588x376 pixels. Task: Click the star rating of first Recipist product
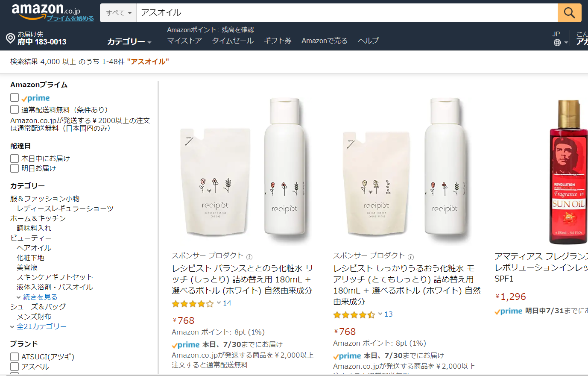point(192,304)
